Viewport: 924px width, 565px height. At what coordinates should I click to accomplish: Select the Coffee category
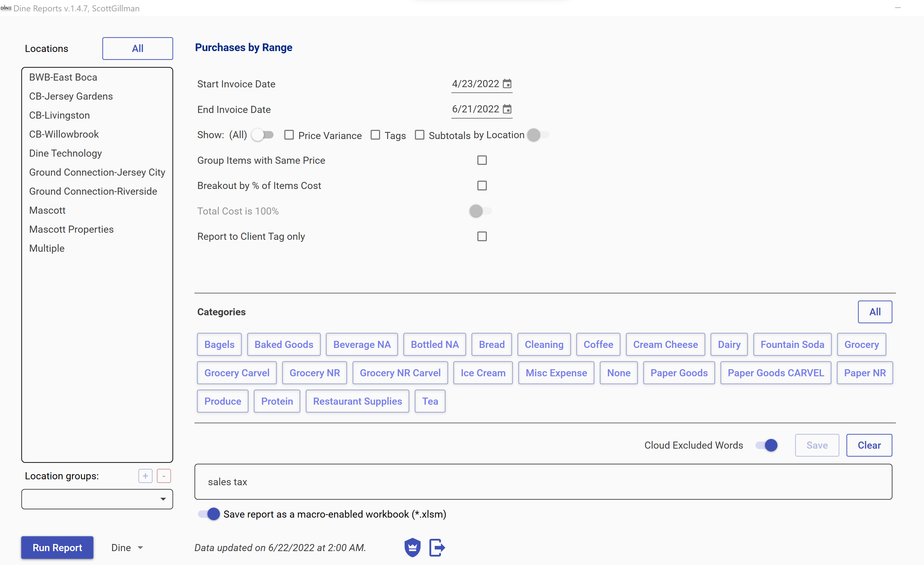pyautogui.click(x=598, y=345)
